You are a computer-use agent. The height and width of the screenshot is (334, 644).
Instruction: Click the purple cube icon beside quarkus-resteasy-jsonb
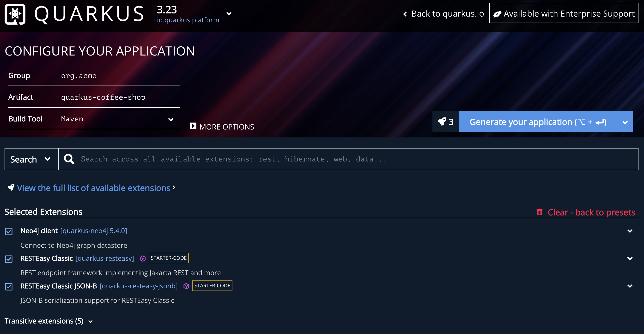coord(186,286)
